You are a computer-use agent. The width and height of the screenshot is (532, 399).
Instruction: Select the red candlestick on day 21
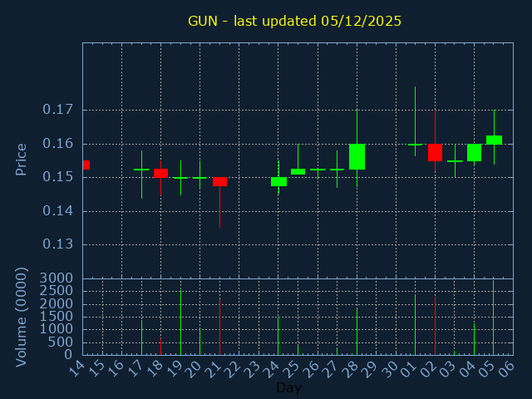(219, 181)
